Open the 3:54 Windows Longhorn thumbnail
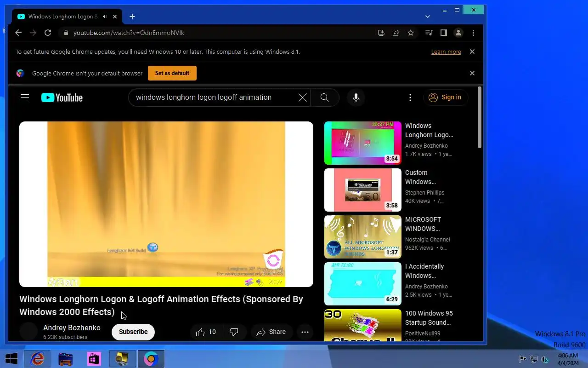This screenshot has width=588, height=368. click(x=363, y=143)
